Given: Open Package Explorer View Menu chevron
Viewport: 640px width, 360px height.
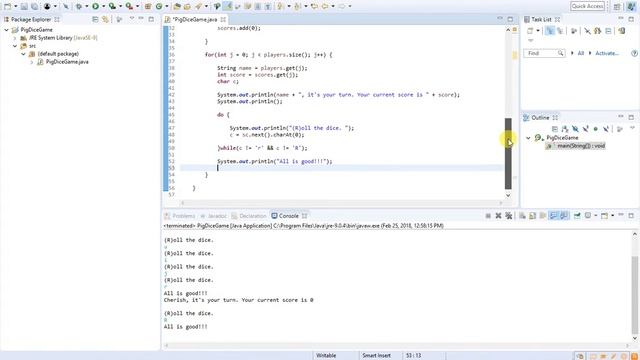Looking at the screenshot, I should (131, 19).
